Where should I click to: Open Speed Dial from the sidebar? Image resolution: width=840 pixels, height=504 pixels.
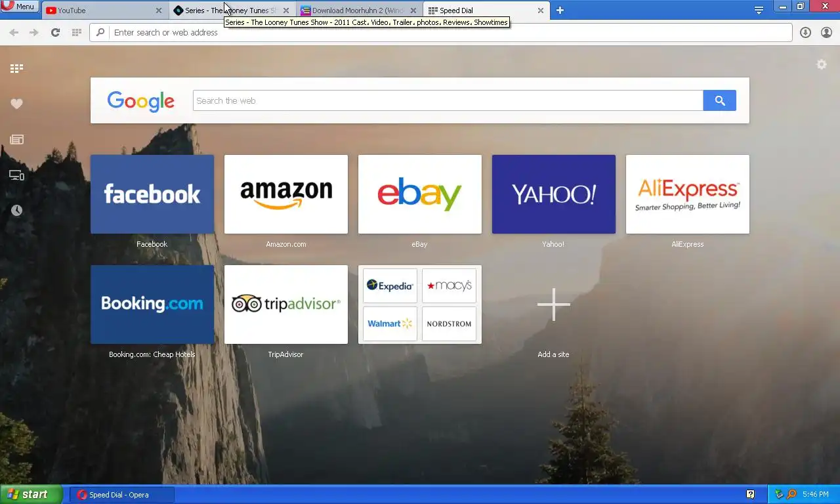16,68
